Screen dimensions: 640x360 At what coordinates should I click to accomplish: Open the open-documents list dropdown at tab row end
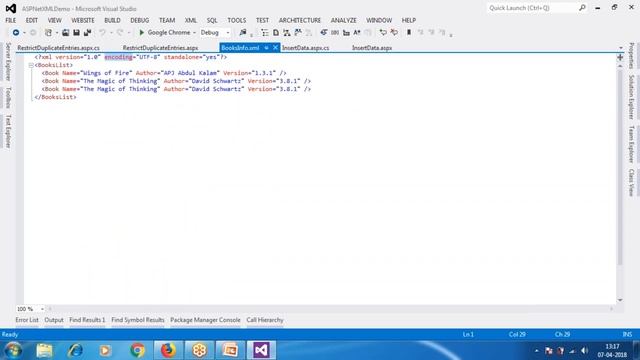621,48
